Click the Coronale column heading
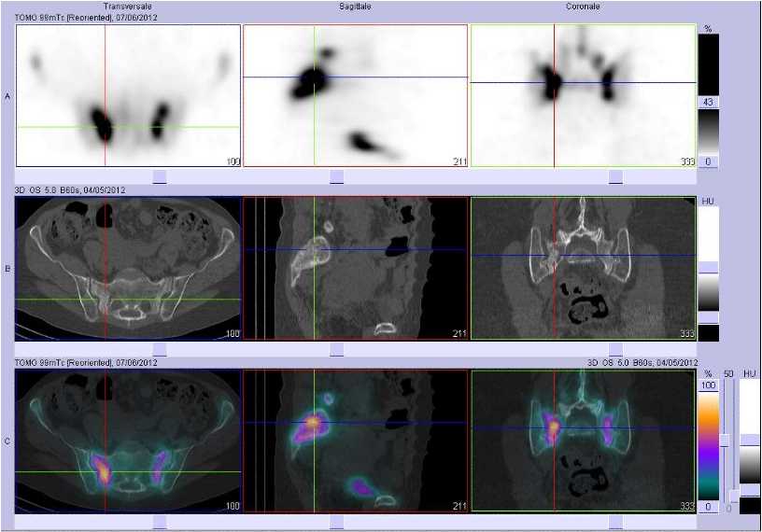 click(583, 7)
